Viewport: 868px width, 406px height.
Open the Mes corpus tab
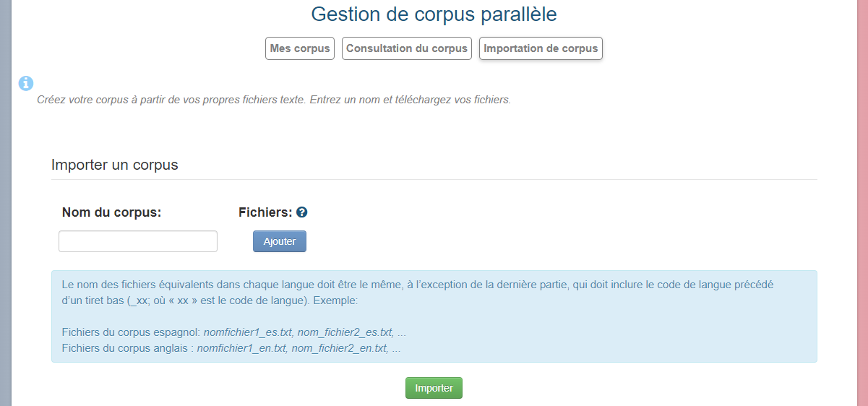pos(300,48)
